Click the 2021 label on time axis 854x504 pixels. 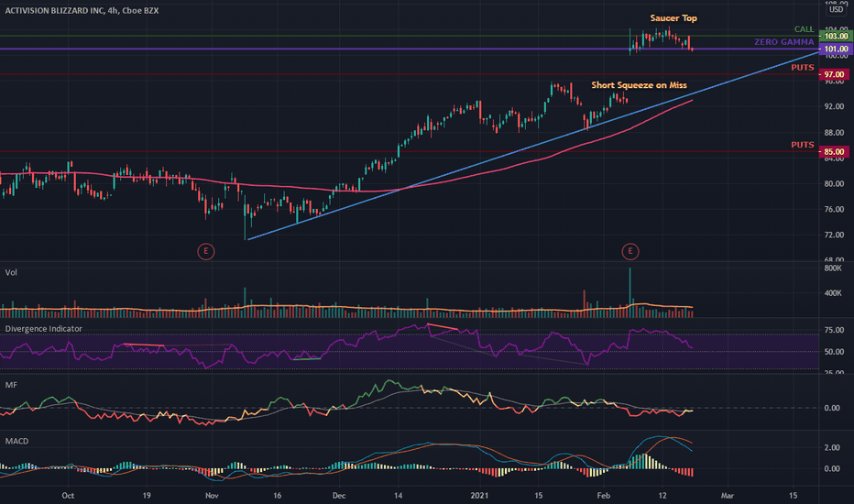[480, 495]
